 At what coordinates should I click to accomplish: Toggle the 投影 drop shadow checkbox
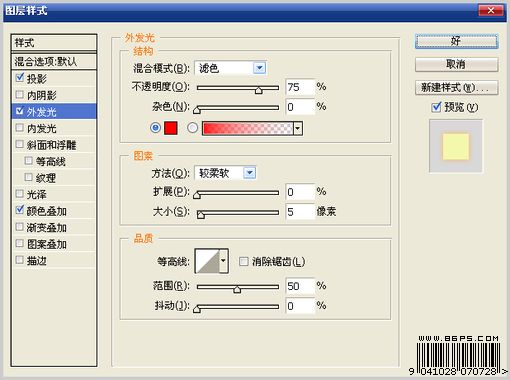(x=20, y=78)
